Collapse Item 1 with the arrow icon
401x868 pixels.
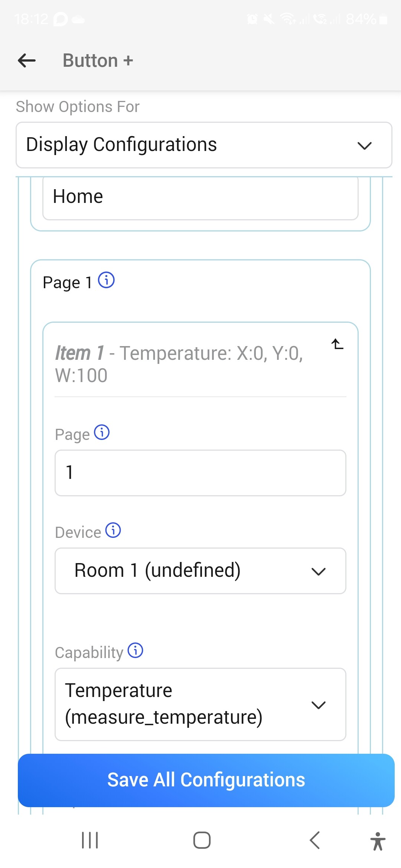pos(337,344)
